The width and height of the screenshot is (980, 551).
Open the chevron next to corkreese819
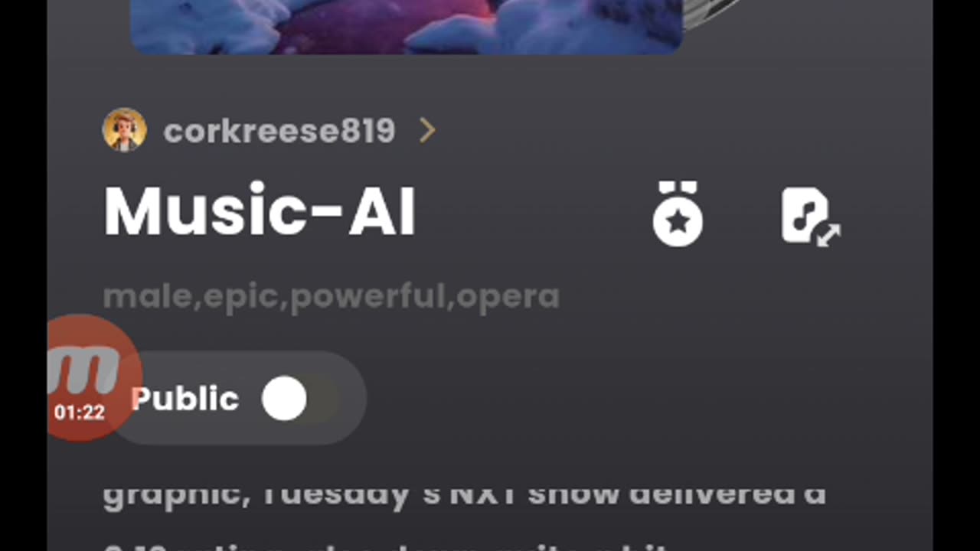click(427, 131)
